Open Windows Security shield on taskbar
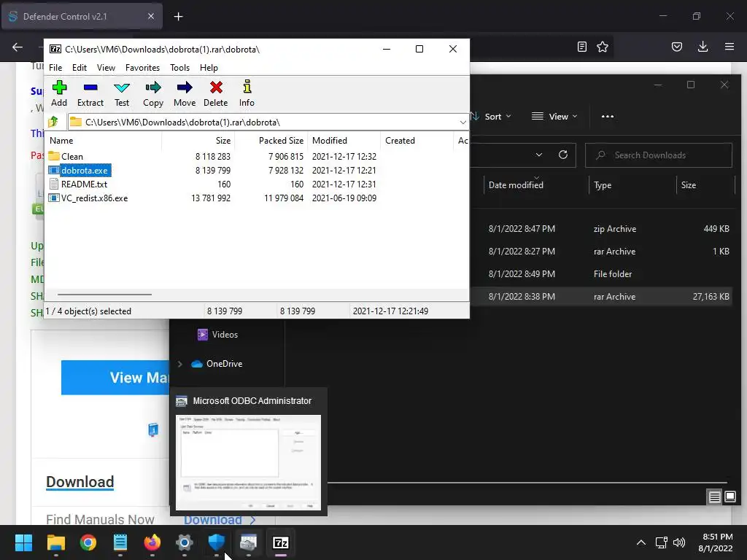 click(216, 542)
